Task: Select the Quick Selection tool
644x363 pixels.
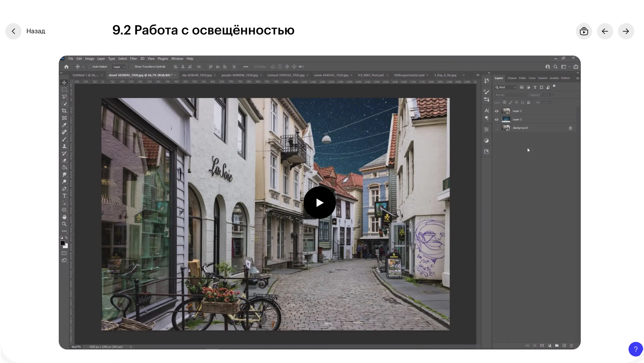Action: (x=64, y=104)
